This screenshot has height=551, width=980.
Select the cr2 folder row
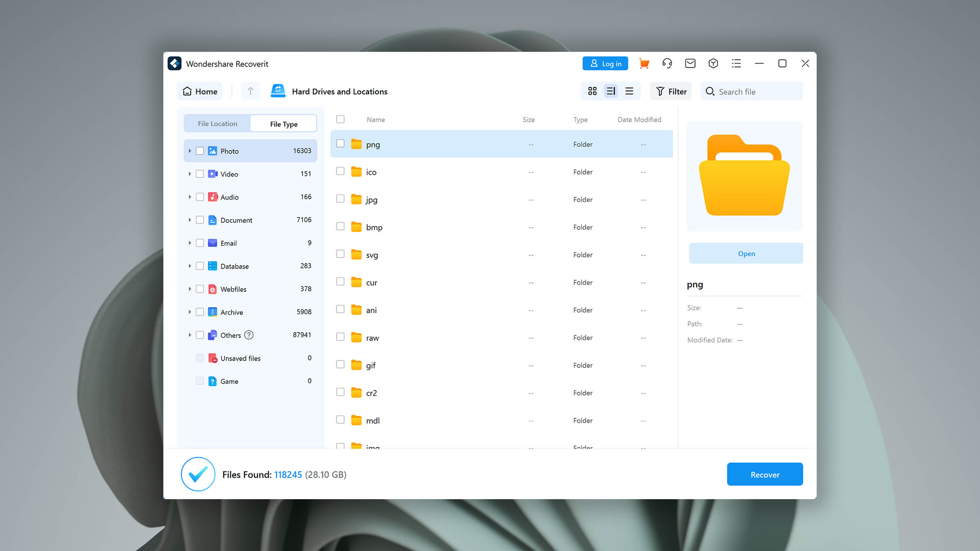[x=501, y=393]
